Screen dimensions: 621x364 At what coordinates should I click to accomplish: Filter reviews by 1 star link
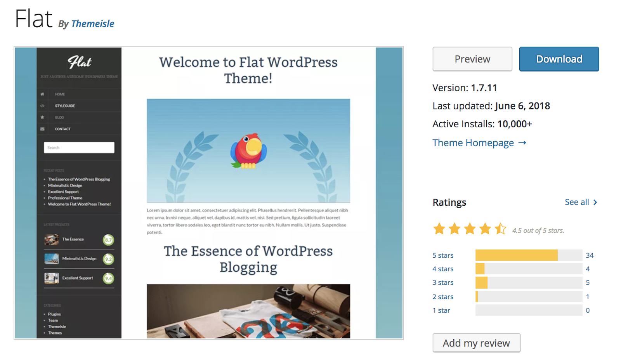[x=441, y=310]
